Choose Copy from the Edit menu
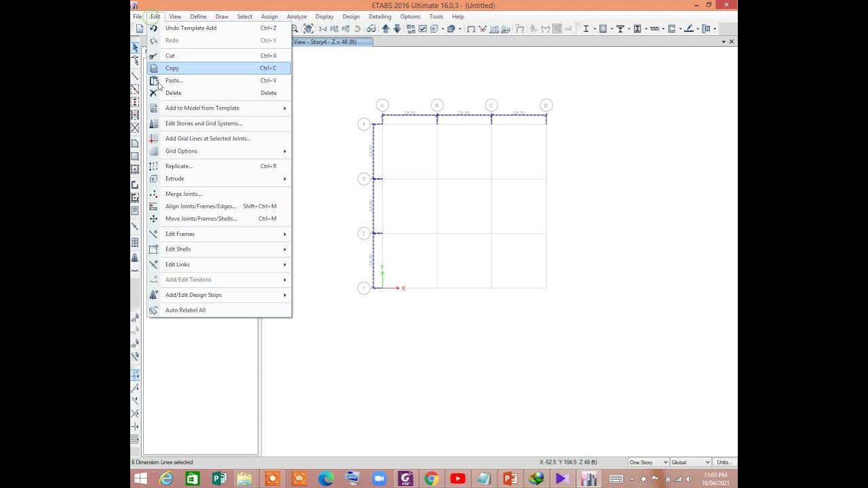This screenshot has height=488, width=868. tap(219, 68)
